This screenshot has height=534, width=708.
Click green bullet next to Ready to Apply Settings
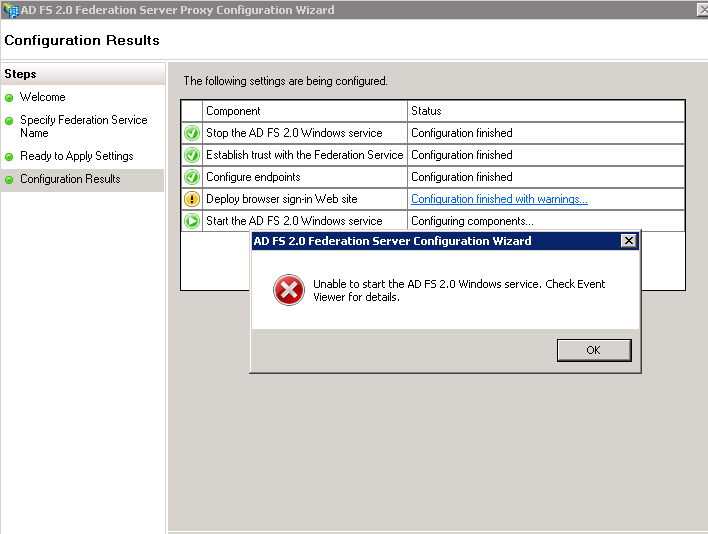[9, 157]
